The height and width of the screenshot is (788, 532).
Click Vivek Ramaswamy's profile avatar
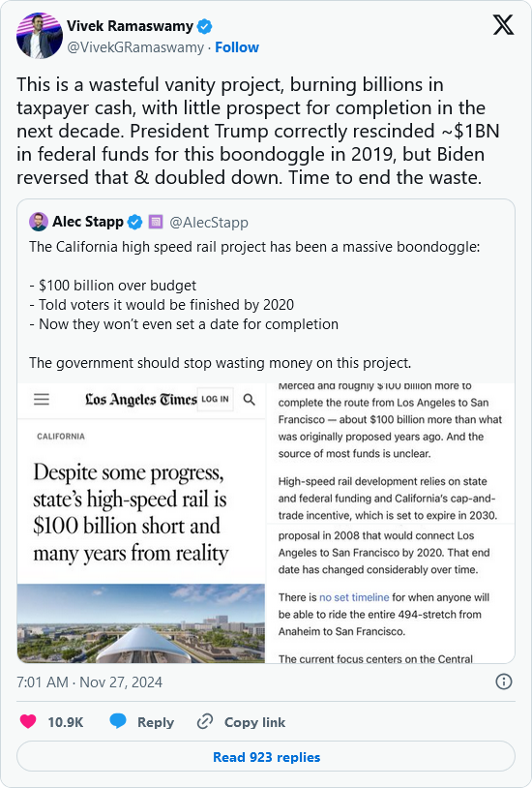(x=40, y=37)
